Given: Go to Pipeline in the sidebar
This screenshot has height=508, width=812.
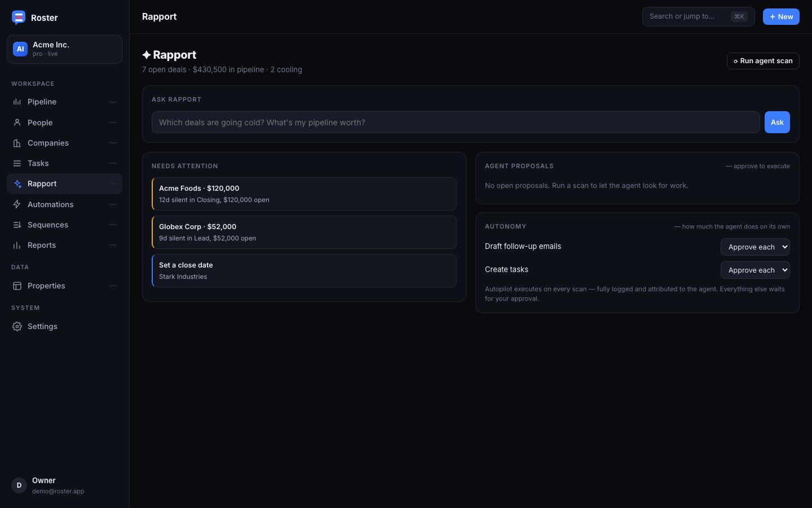Looking at the screenshot, I should (x=64, y=102).
